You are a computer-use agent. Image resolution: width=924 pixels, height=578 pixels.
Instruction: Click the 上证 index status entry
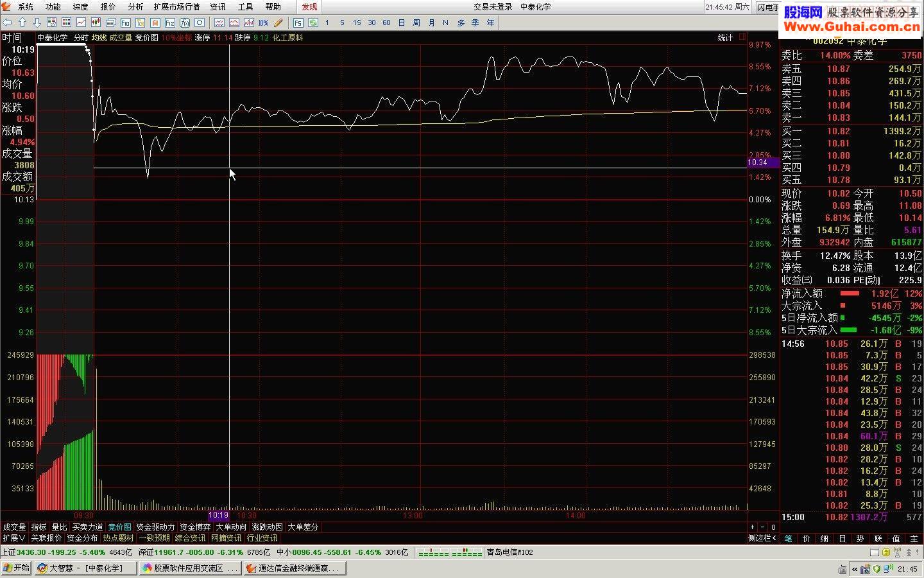66,552
